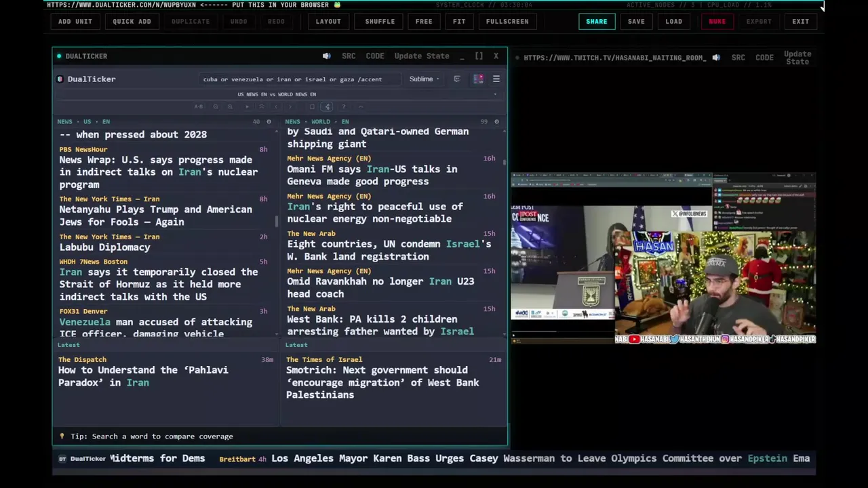Click the SHARE button
Screen dimensions: 868x488
click(597, 22)
